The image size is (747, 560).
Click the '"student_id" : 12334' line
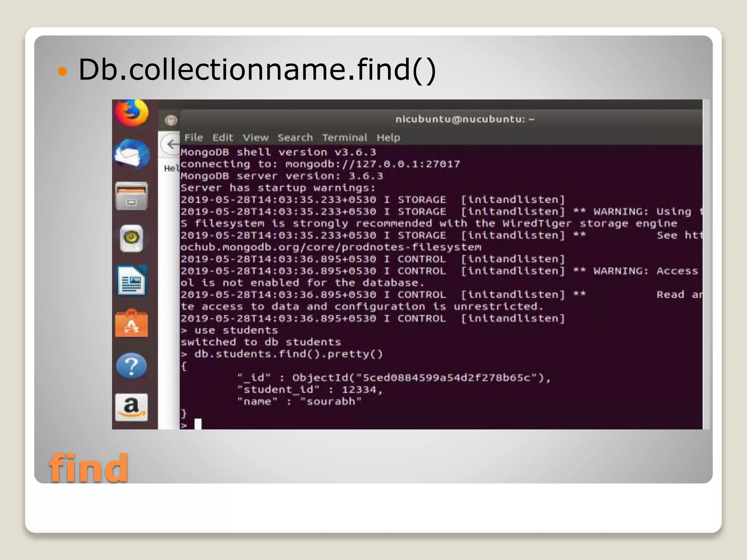pos(310,390)
